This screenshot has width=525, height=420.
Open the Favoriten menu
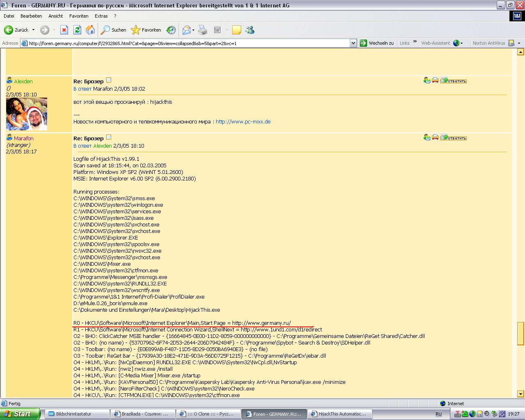click(79, 16)
